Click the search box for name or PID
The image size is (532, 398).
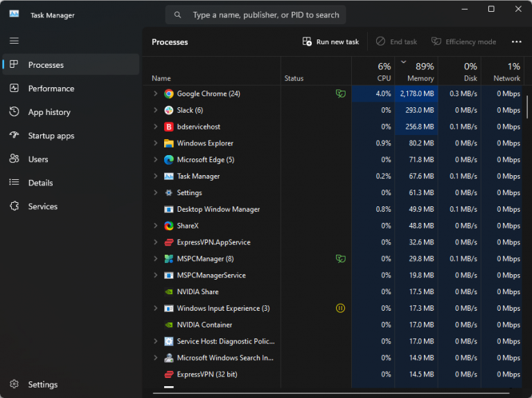click(256, 15)
